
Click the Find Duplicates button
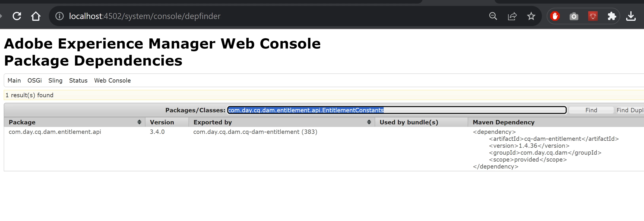tap(630, 110)
